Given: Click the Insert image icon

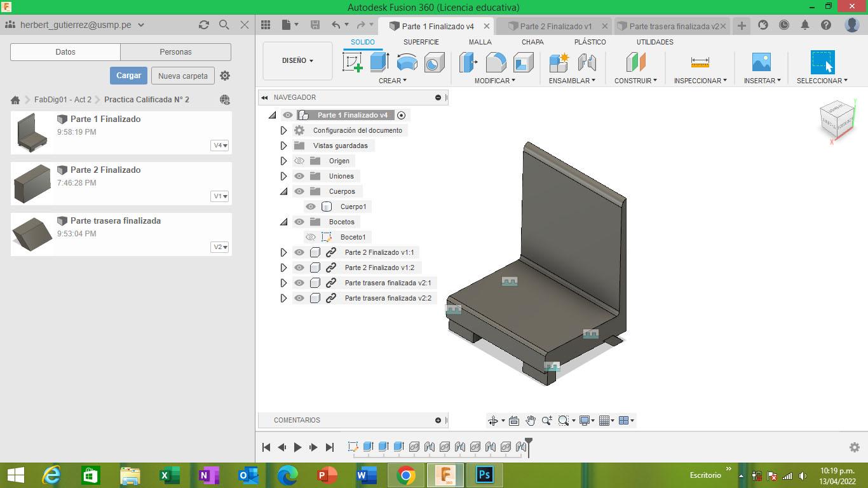Looking at the screenshot, I should pyautogui.click(x=761, y=62).
